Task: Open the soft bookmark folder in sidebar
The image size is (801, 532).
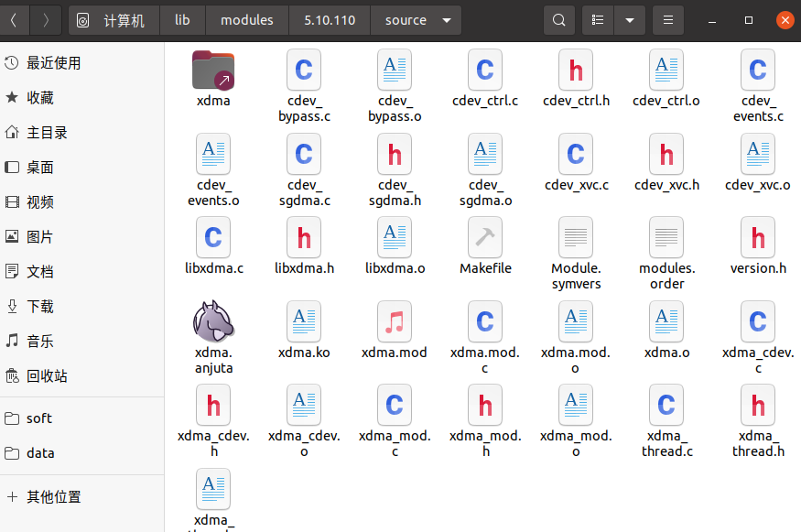Action: tap(81, 418)
